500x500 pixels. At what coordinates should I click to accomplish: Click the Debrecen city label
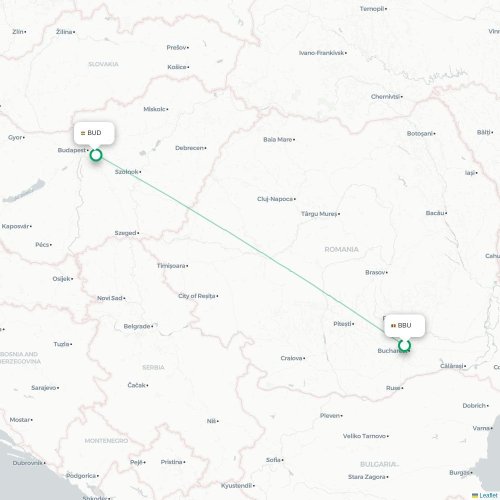[189, 148]
